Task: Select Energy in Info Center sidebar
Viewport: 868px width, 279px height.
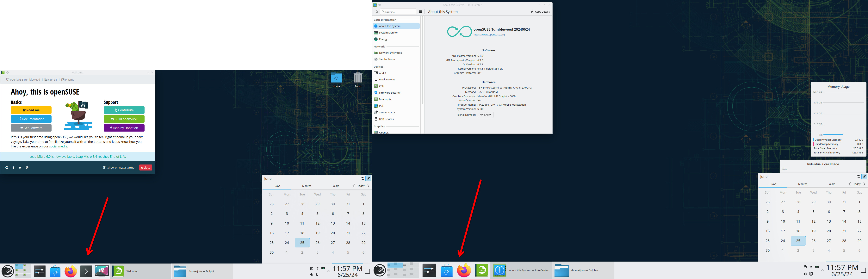Action: pos(396,39)
